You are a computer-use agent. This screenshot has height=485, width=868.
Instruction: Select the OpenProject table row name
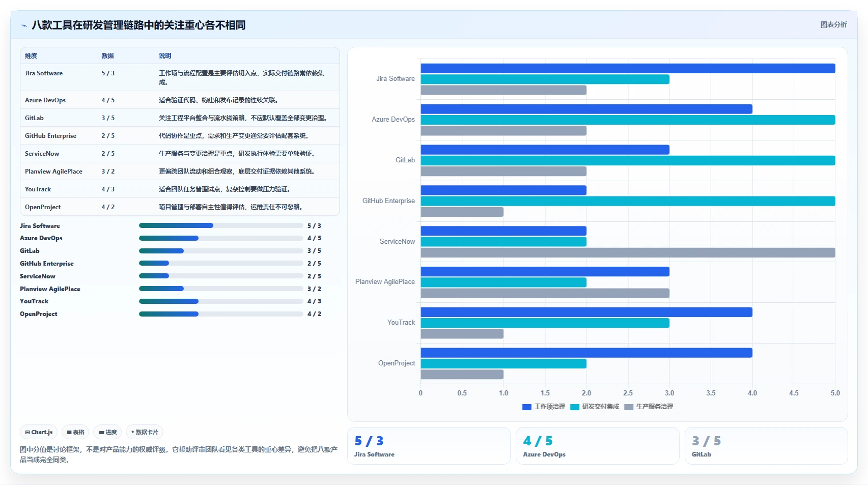(x=43, y=207)
